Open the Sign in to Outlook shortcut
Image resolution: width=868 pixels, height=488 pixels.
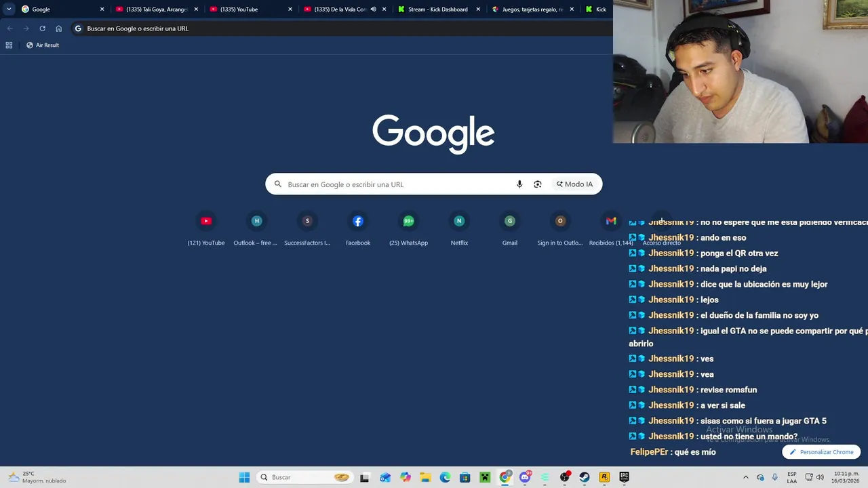pyautogui.click(x=560, y=229)
